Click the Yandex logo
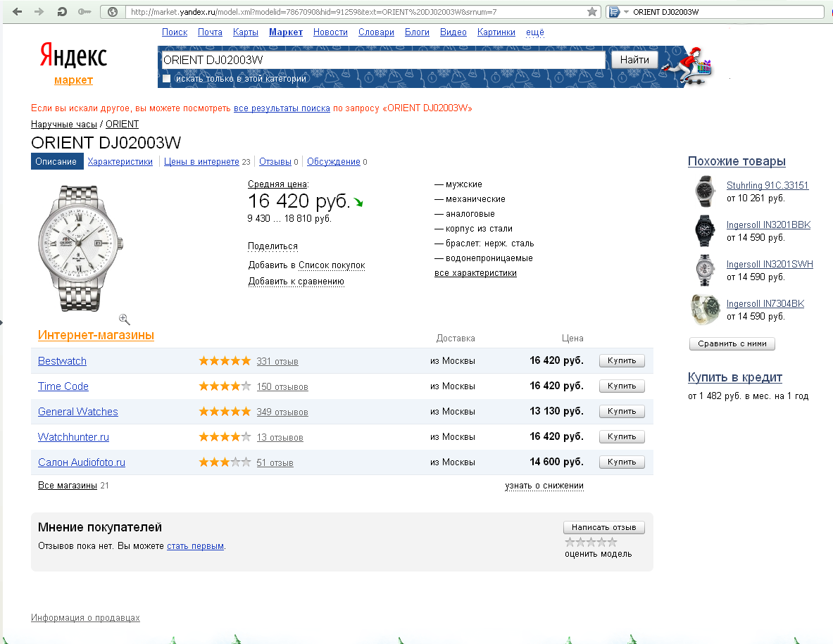Image resolution: width=833 pixels, height=644 pixels. pos(73,56)
